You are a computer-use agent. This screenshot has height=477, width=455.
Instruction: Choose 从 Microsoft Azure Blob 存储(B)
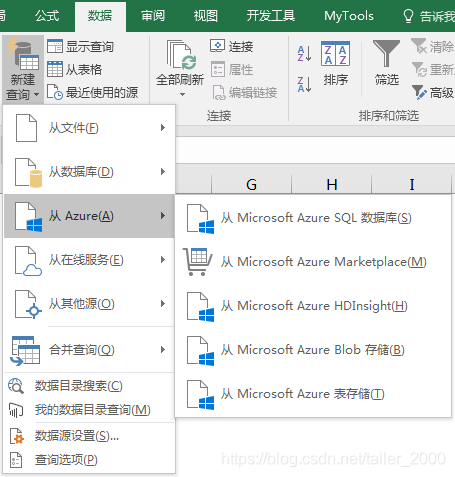point(313,350)
